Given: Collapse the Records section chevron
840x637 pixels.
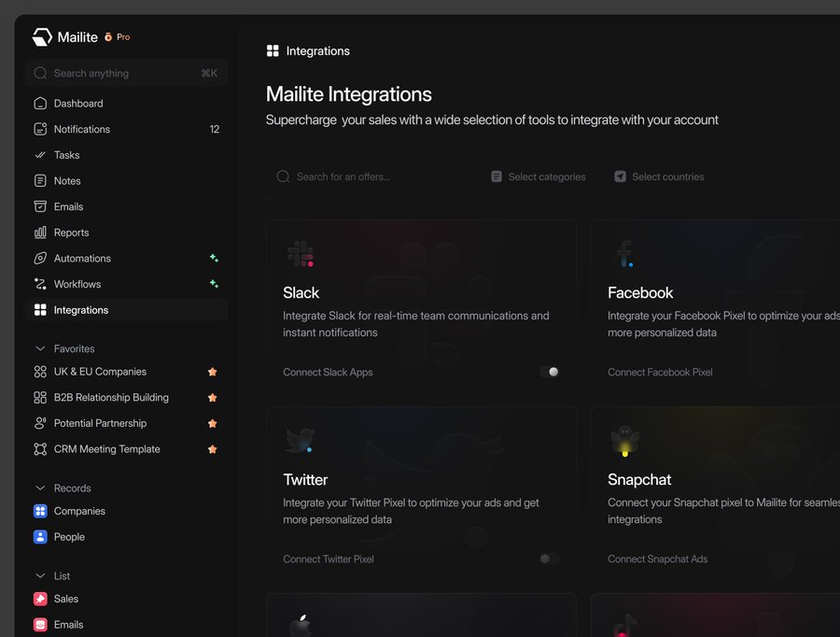Looking at the screenshot, I should coord(40,488).
